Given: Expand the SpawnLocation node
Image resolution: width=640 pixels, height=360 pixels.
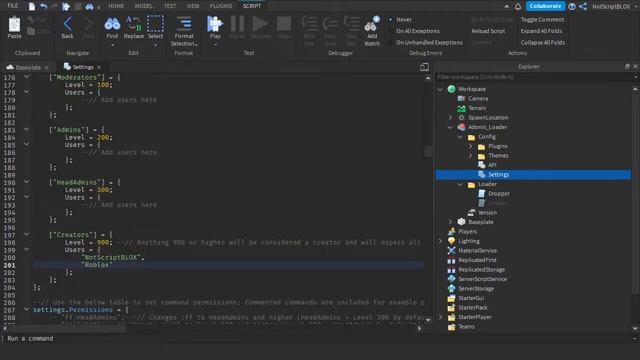Looking at the screenshot, I should [450, 118].
